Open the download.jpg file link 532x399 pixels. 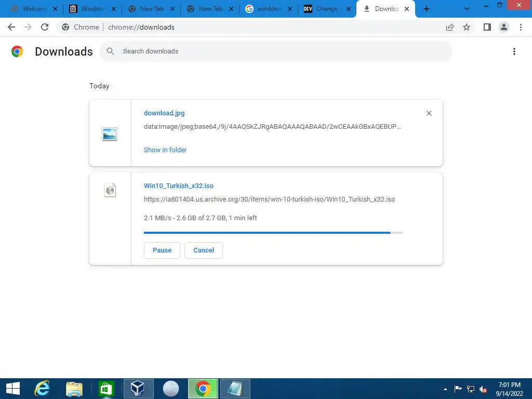164,113
